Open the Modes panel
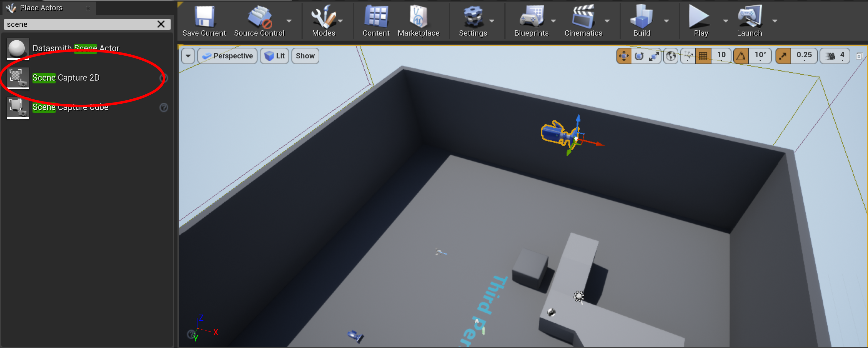 pos(323,20)
